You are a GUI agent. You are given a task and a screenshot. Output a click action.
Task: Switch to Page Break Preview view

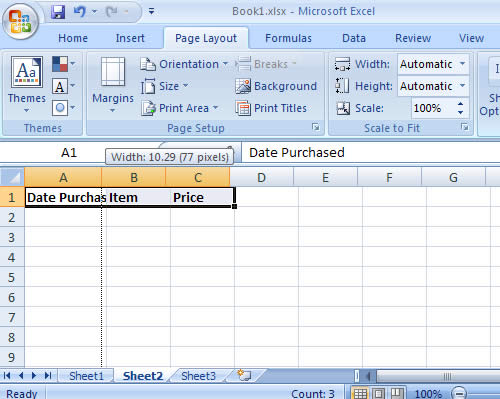(x=397, y=393)
